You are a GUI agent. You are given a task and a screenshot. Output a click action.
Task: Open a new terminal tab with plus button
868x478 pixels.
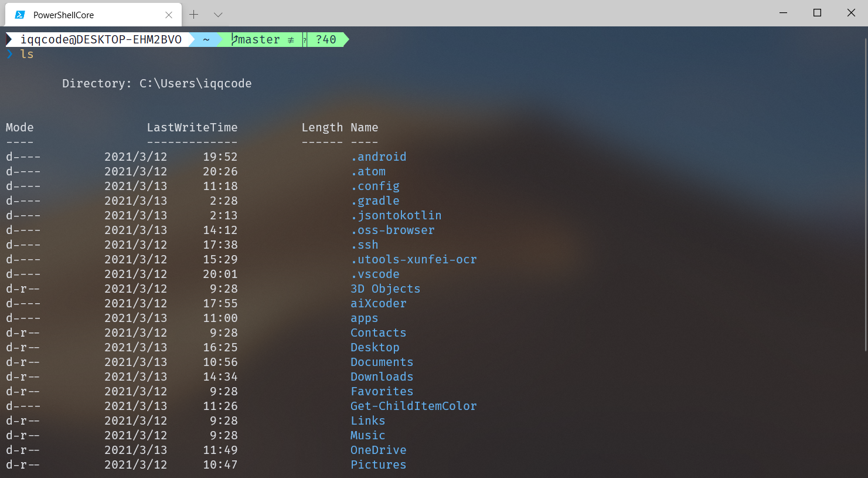tap(194, 15)
